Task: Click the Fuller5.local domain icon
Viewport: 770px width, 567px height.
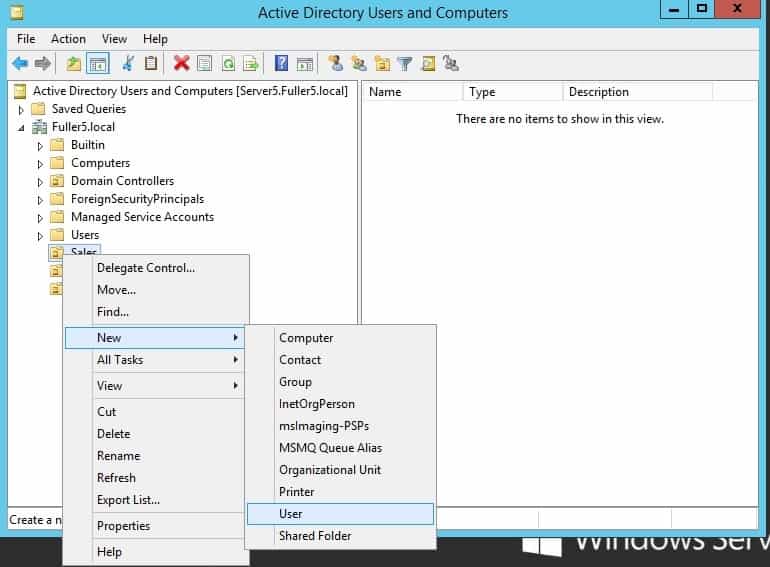Action: 39,127
